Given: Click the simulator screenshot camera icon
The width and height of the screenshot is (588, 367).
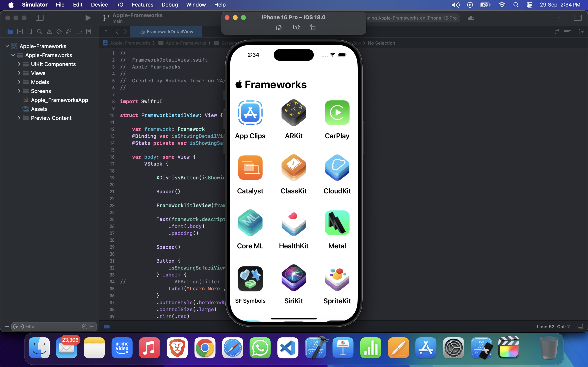Looking at the screenshot, I should pos(296,28).
